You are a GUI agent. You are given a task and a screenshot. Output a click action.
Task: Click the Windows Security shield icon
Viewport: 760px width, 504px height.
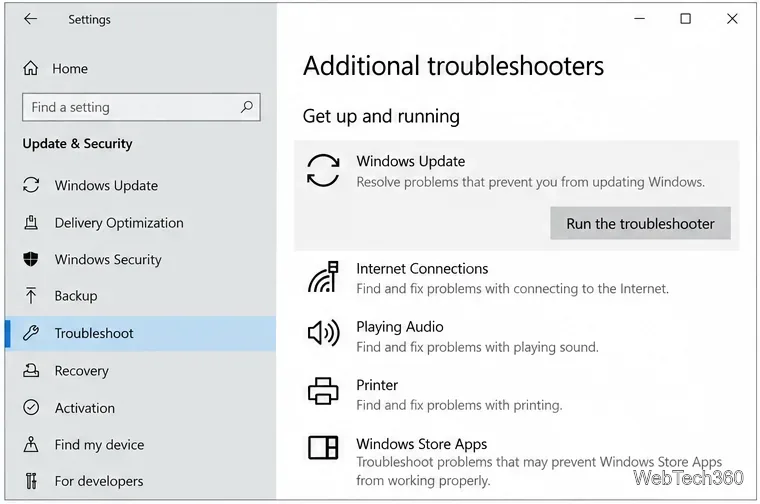[31, 259]
